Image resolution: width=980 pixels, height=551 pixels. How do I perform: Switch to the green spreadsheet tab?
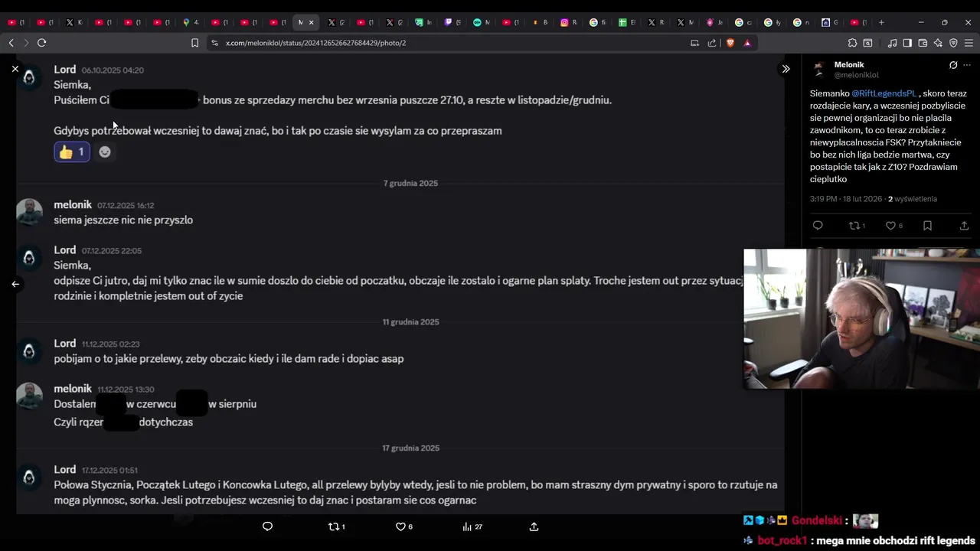tap(627, 22)
